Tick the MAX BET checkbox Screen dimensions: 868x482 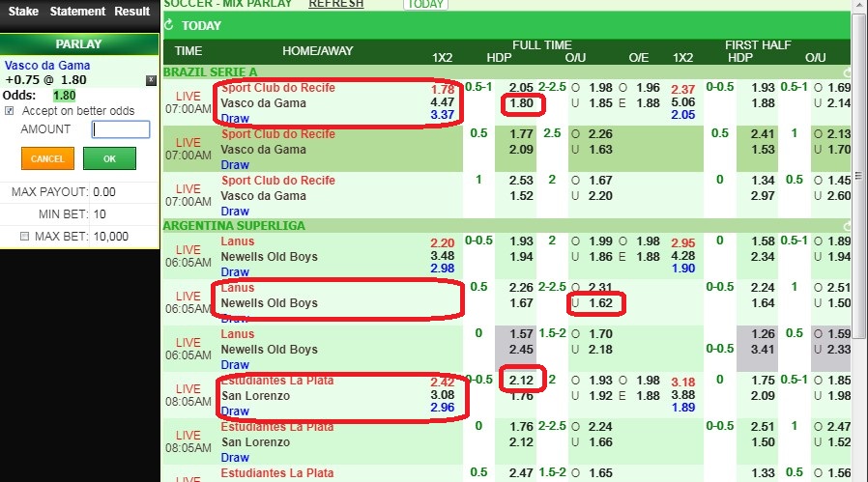pos(24,237)
